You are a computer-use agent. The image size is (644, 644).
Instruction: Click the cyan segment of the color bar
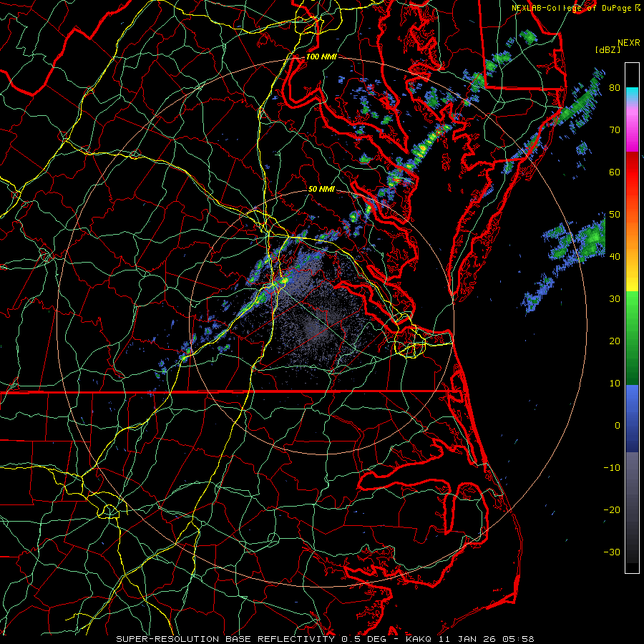pos(632,94)
